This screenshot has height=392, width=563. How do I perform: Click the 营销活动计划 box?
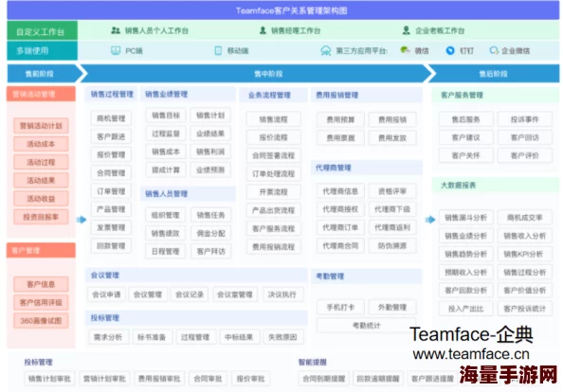pos(41,126)
